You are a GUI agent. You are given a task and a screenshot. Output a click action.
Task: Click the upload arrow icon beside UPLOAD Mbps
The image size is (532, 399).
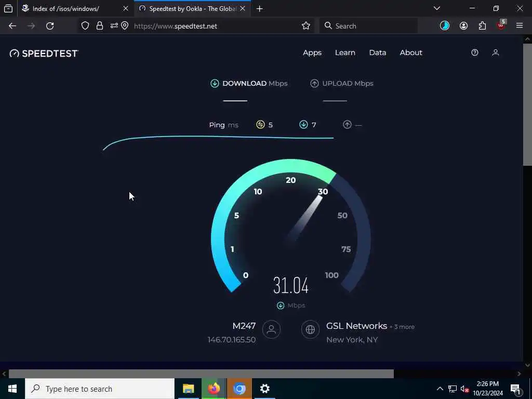(314, 84)
